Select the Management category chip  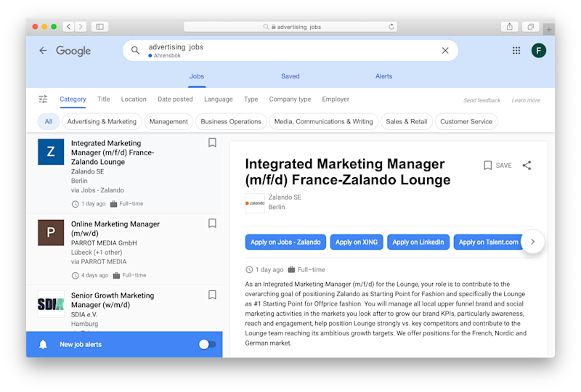[168, 121]
